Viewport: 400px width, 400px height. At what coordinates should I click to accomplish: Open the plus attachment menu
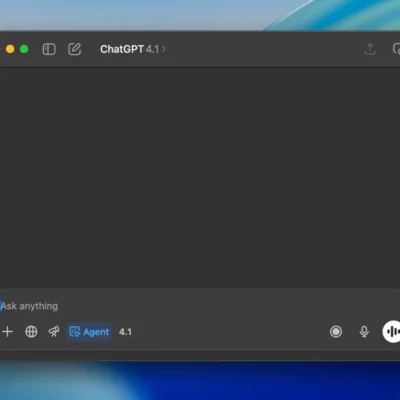(x=7, y=332)
